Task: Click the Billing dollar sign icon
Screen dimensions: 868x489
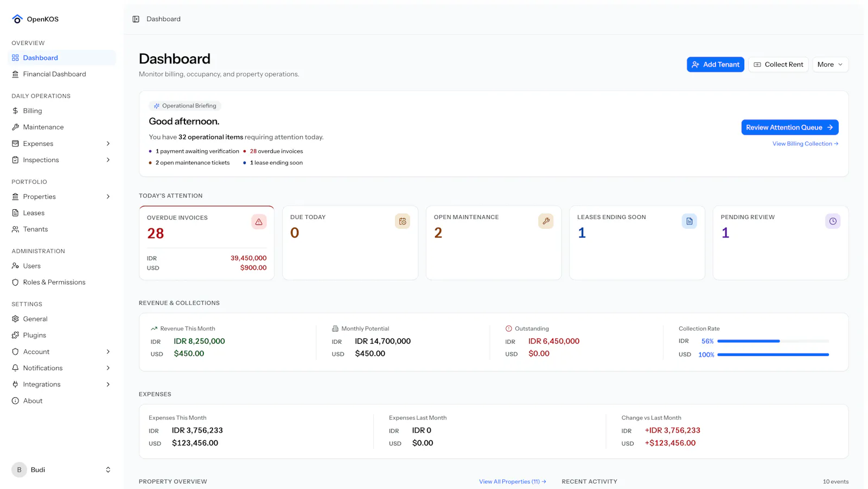Action: pyautogui.click(x=15, y=111)
